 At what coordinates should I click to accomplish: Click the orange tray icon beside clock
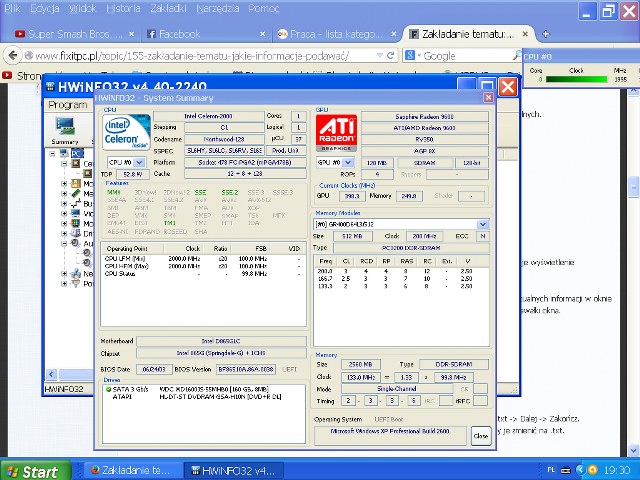592,470
